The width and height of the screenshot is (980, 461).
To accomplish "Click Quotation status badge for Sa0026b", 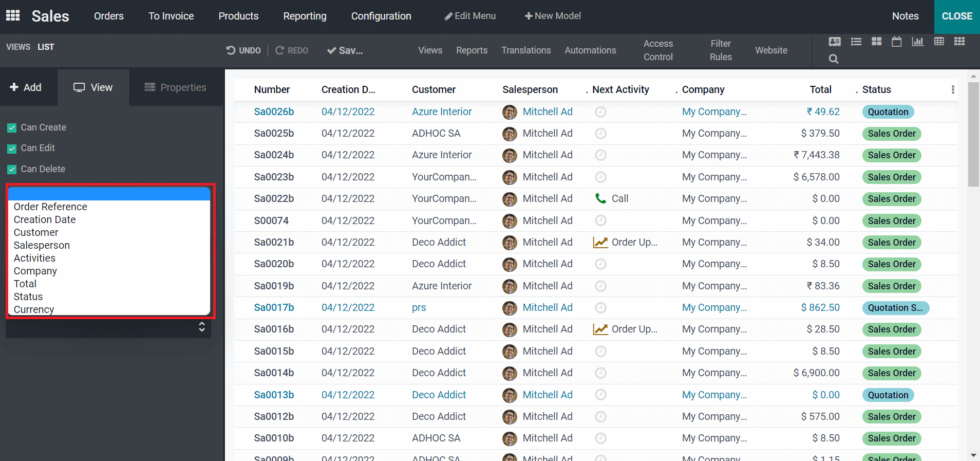I will (x=888, y=112).
